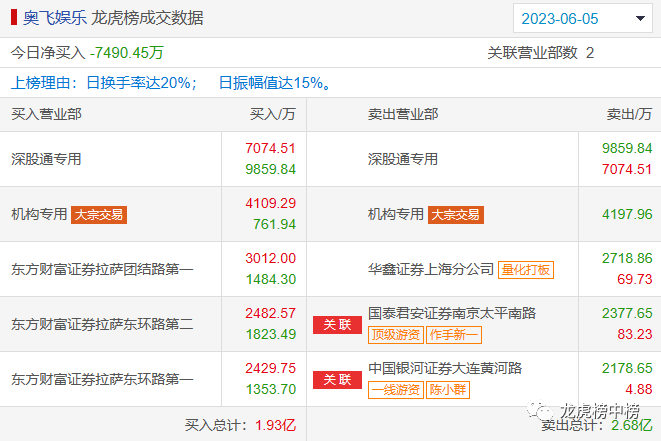Click 深股通专用 in the sell column
Viewport: 661px width, 441px height.
(x=403, y=159)
